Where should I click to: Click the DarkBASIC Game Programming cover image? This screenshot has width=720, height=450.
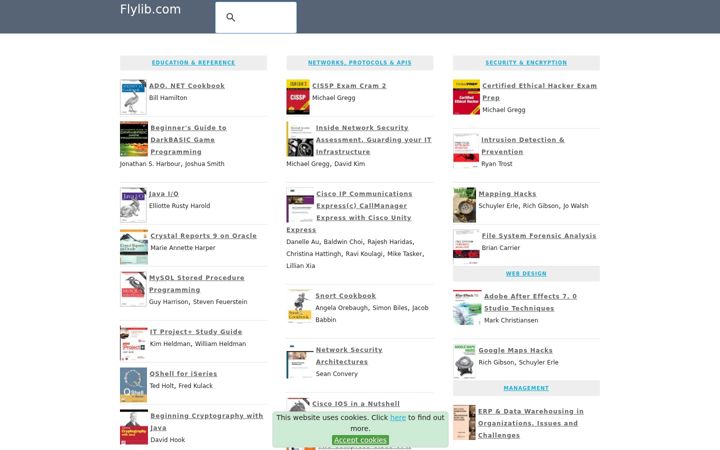click(x=134, y=139)
